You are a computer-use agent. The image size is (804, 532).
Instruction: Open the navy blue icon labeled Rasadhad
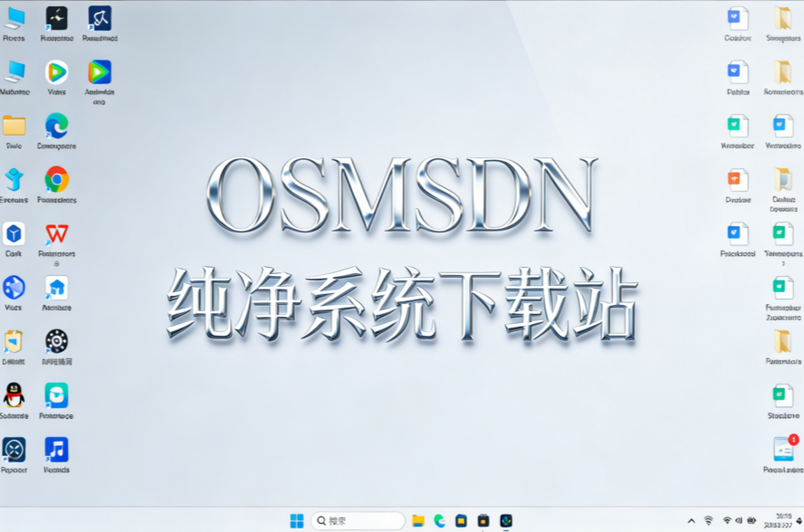click(x=100, y=18)
